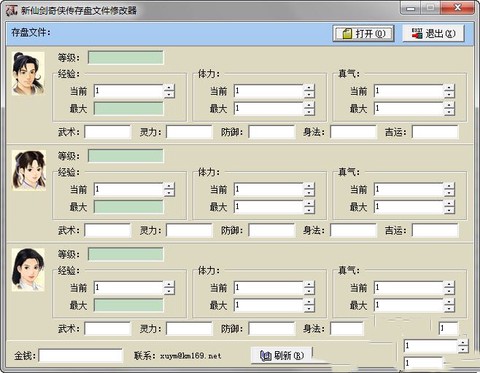Click Zhao Ling'er's 防御 field
Screen dimensions: 480x373
pyautogui.click(x=272, y=230)
